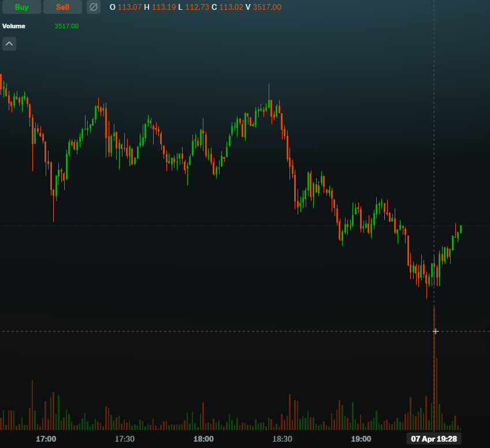Click the close price 113.02
This screenshot has width=490, height=448.
tap(231, 7)
